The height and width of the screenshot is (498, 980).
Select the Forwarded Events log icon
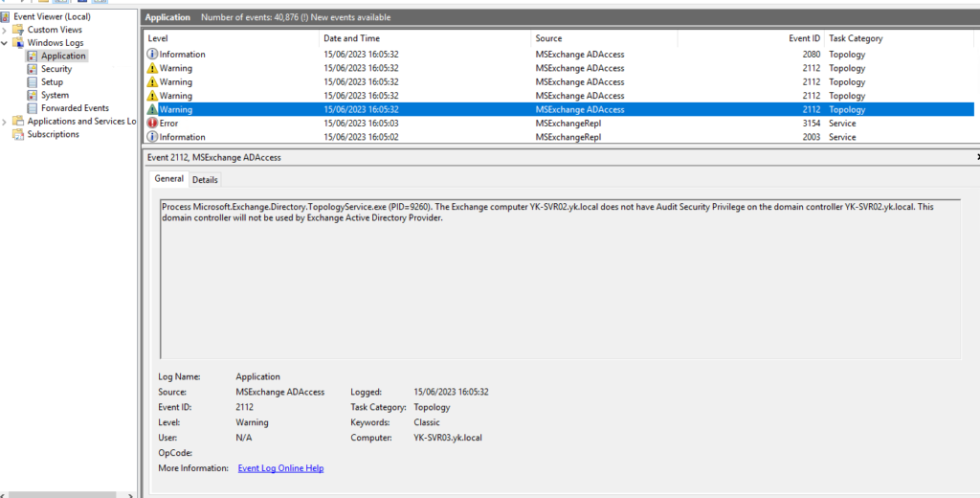tap(33, 108)
